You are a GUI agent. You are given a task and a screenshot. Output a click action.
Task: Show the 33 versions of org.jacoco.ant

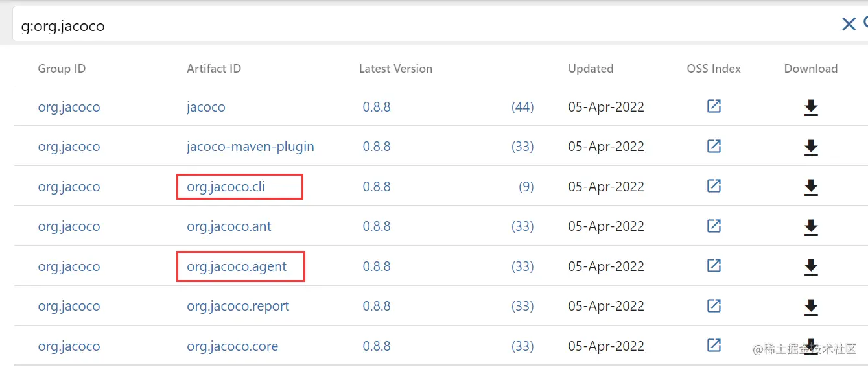pos(522,226)
